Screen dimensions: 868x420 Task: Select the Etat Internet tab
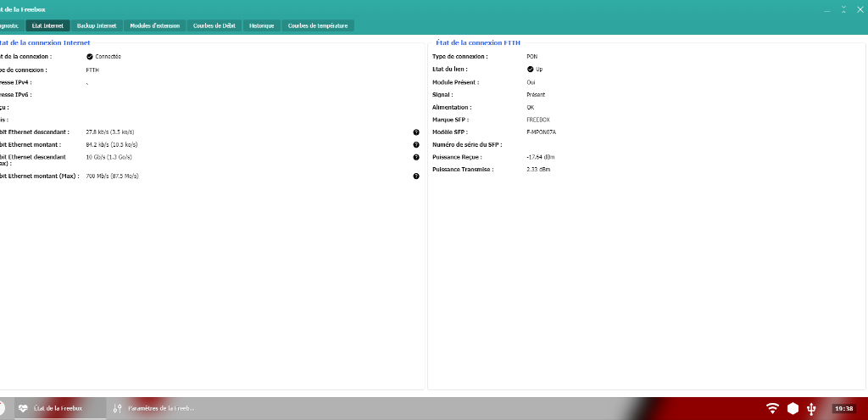click(x=47, y=25)
